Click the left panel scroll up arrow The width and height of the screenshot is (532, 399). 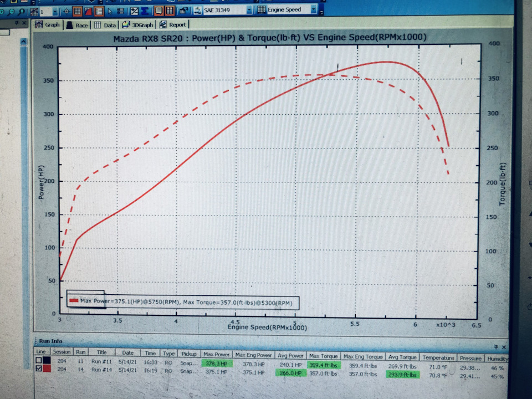pyautogui.click(x=23, y=42)
